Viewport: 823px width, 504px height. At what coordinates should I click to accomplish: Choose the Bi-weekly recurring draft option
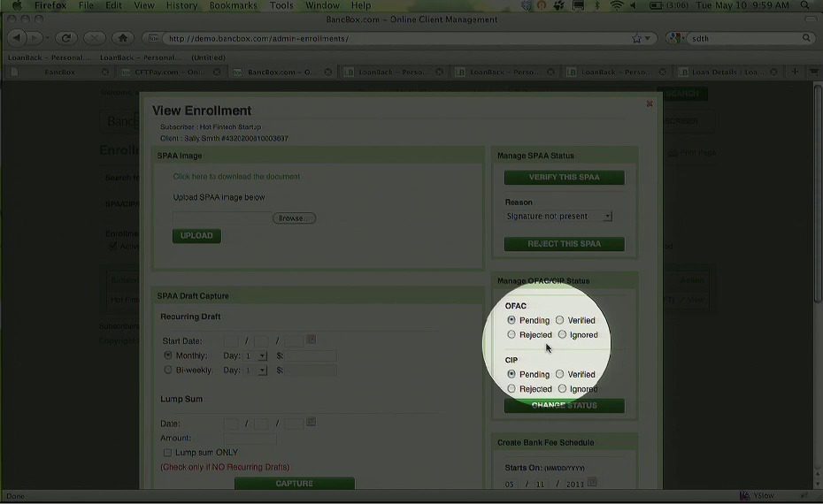click(x=168, y=370)
